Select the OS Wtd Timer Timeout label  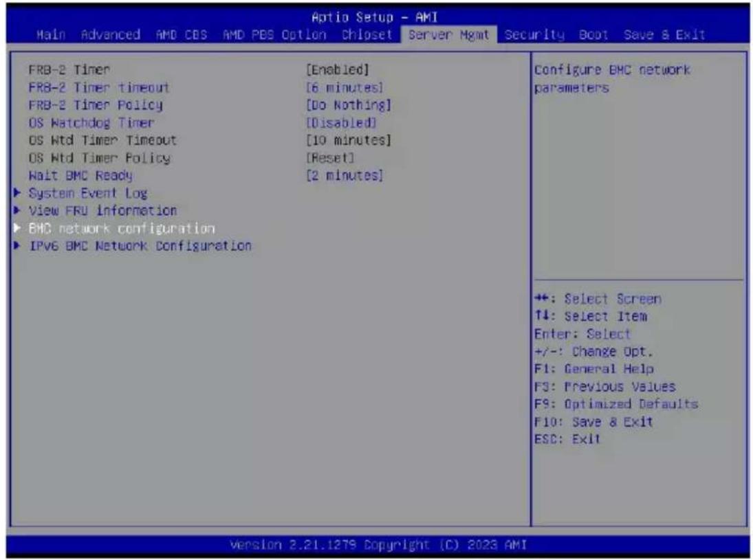click(102, 141)
